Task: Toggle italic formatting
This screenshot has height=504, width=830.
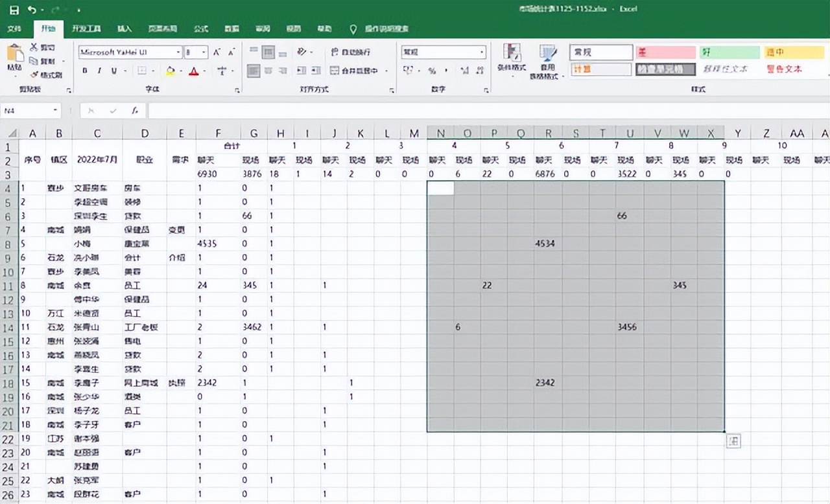Action: click(99, 71)
